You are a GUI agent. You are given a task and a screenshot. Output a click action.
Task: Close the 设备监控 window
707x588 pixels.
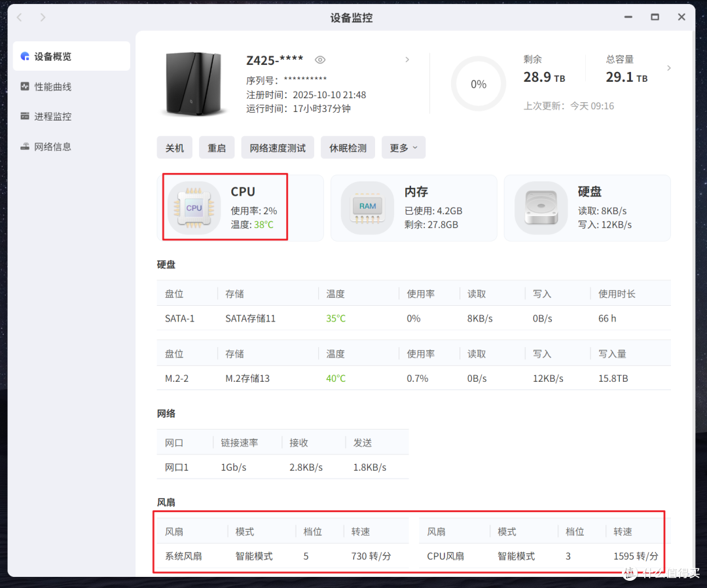coord(681,17)
